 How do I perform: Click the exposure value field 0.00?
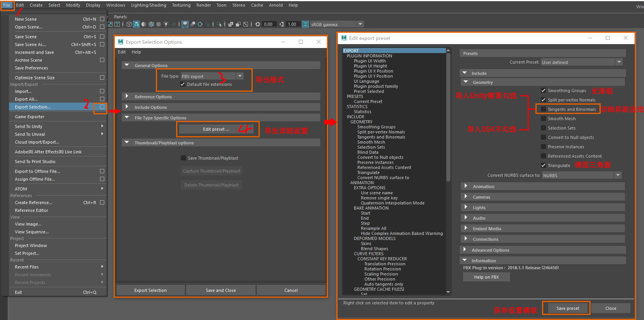(x=269, y=24)
